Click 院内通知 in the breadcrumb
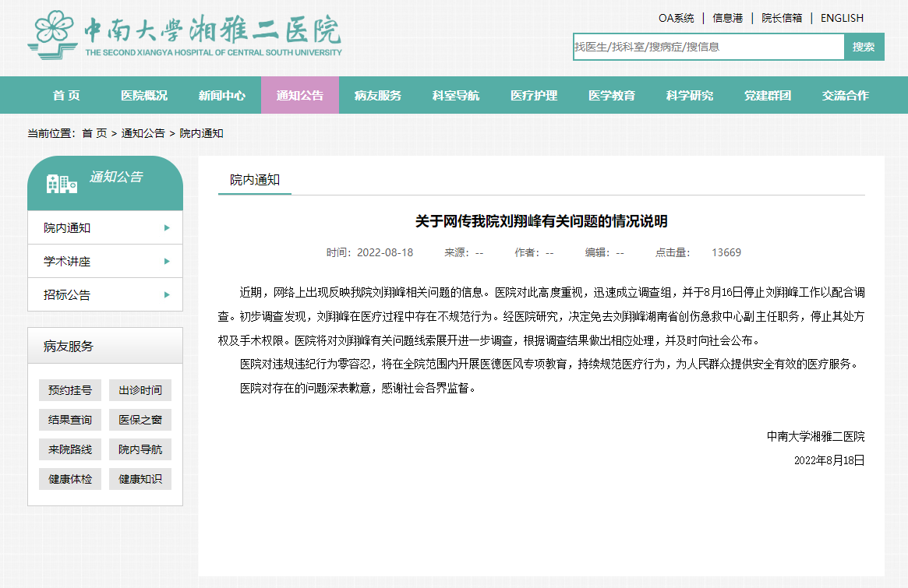The width and height of the screenshot is (908, 588). (x=202, y=133)
